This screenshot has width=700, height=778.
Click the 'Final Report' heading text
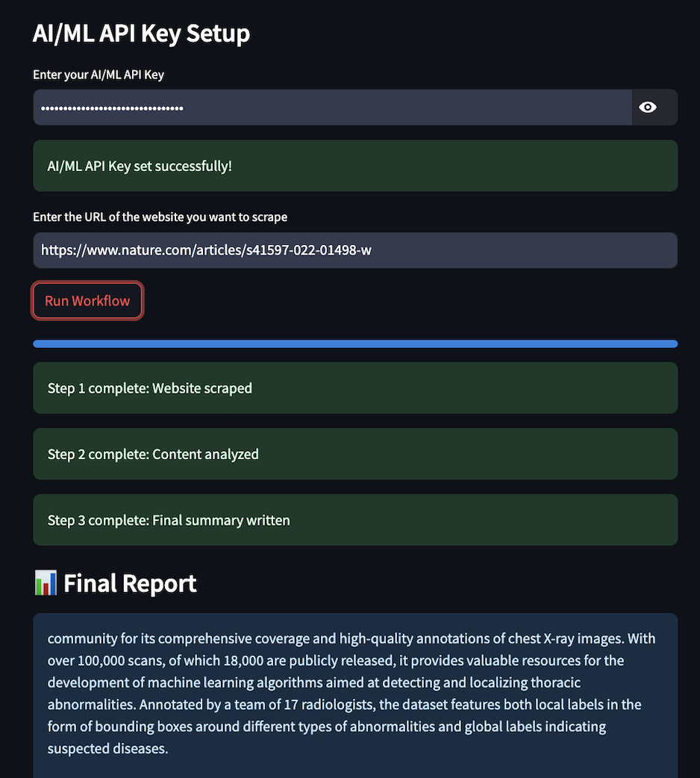pyautogui.click(x=130, y=583)
